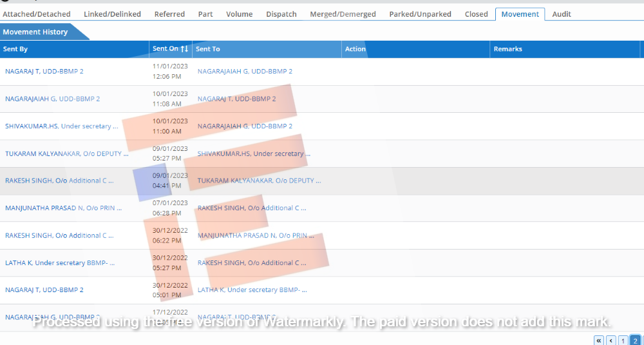The height and width of the screenshot is (345, 644).
Task: View the Merged/Demerged tab
Action: pyautogui.click(x=343, y=14)
